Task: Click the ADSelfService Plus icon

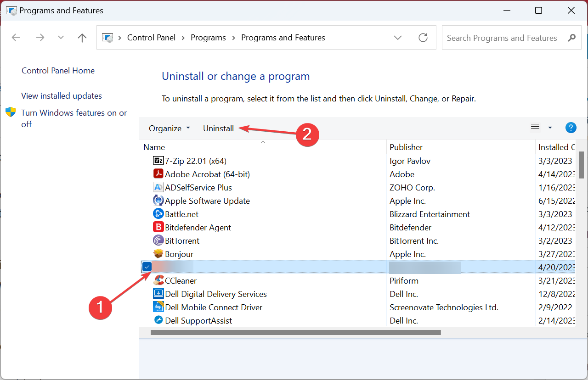Action: tap(158, 187)
